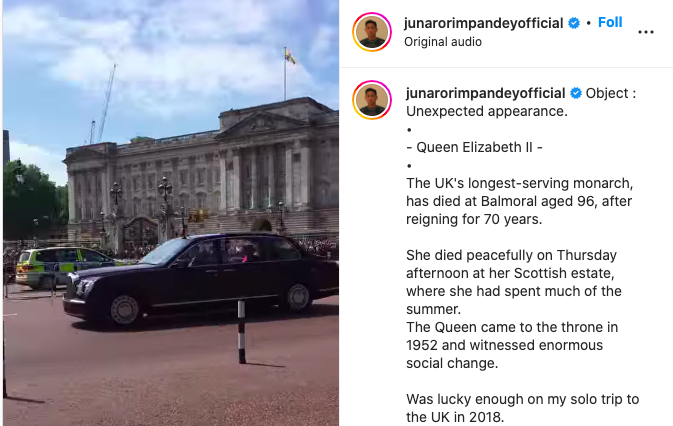Click the Original audio link
The height and width of the screenshot is (426, 673).
443,42
